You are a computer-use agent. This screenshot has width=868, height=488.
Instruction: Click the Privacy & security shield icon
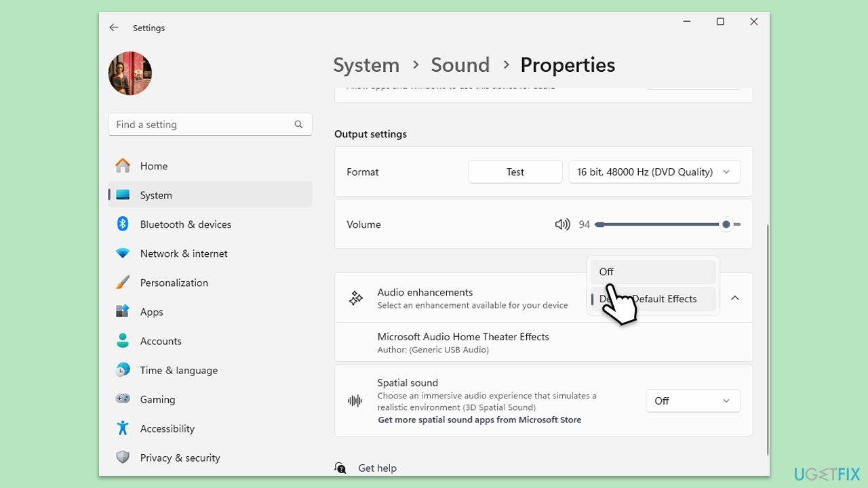[x=123, y=457]
